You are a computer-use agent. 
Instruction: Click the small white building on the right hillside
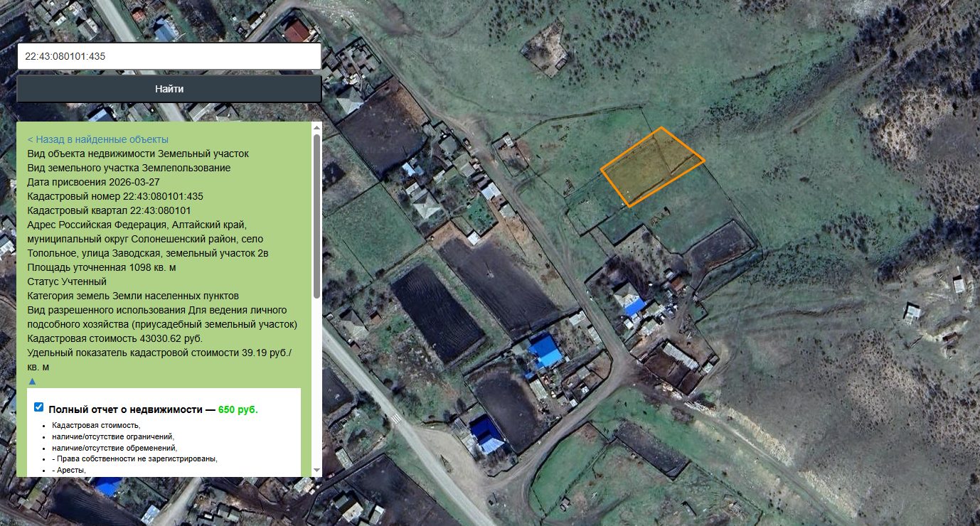[912, 311]
